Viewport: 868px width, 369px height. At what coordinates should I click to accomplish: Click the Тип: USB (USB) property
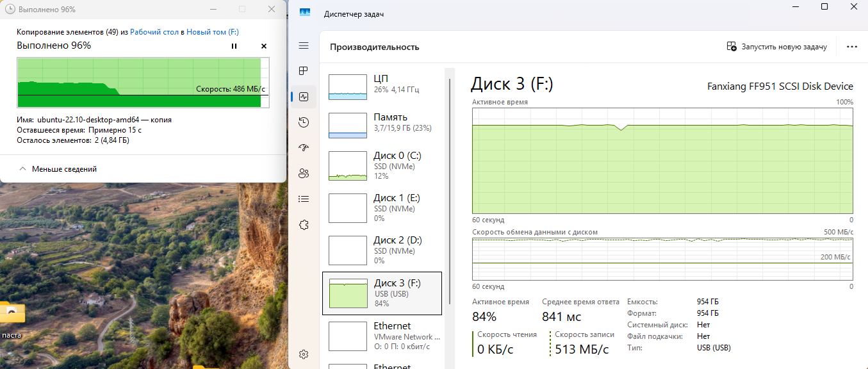pos(679,348)
